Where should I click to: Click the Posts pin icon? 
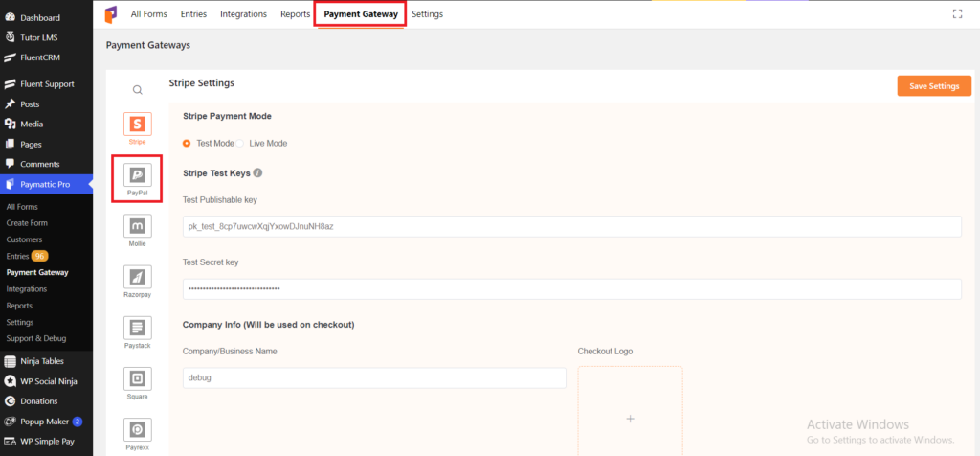10,103
